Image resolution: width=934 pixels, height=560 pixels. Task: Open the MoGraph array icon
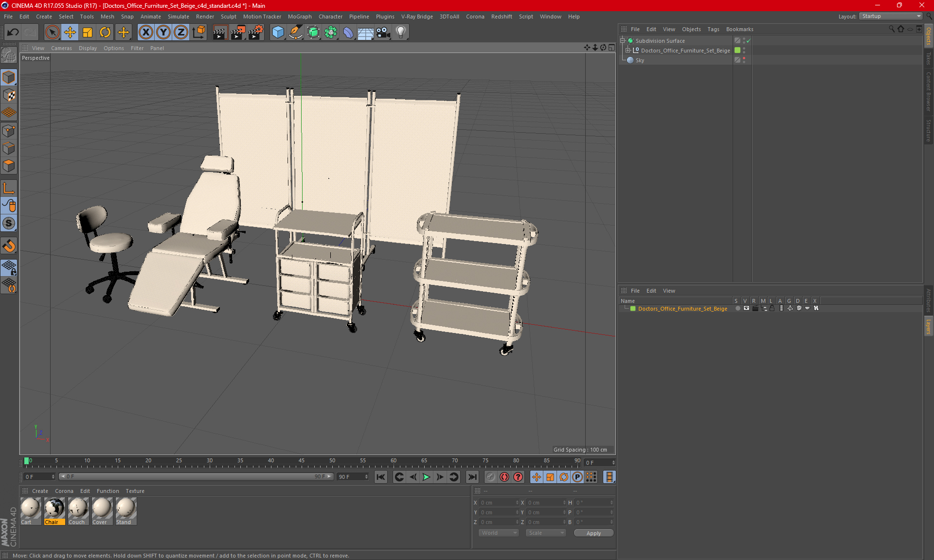tap(331, 32)
